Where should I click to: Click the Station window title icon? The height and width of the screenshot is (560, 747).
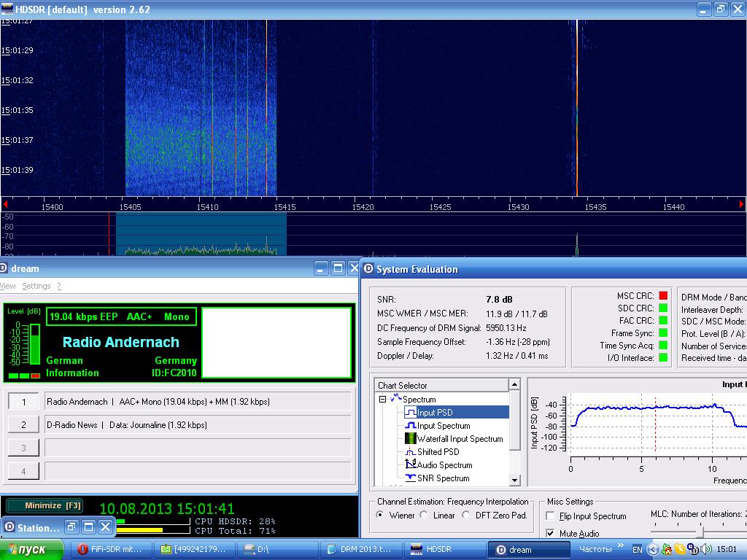9,527
